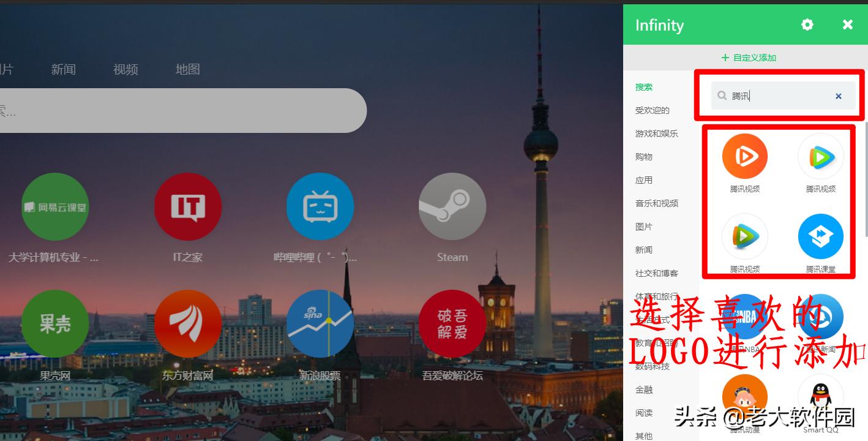Open the 新浪股票 sina shortcut icon
868x441 pixels.
(320, 323)
